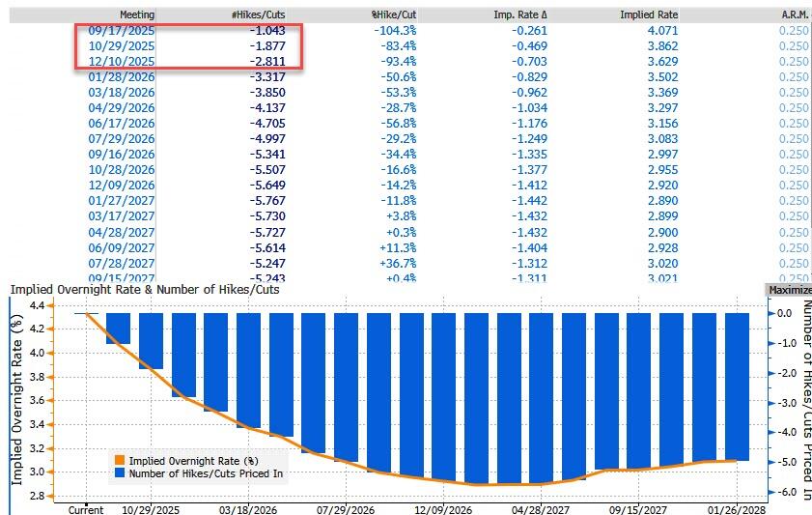Click the blue Hikes/Cuts Priced In legend swatch
The height and width of the screenshot is (515, 812).
(120, 473)
